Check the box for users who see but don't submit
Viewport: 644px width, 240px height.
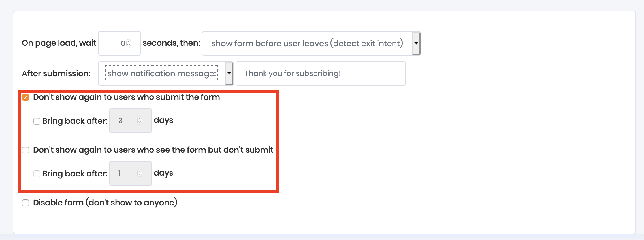[25, 150]
